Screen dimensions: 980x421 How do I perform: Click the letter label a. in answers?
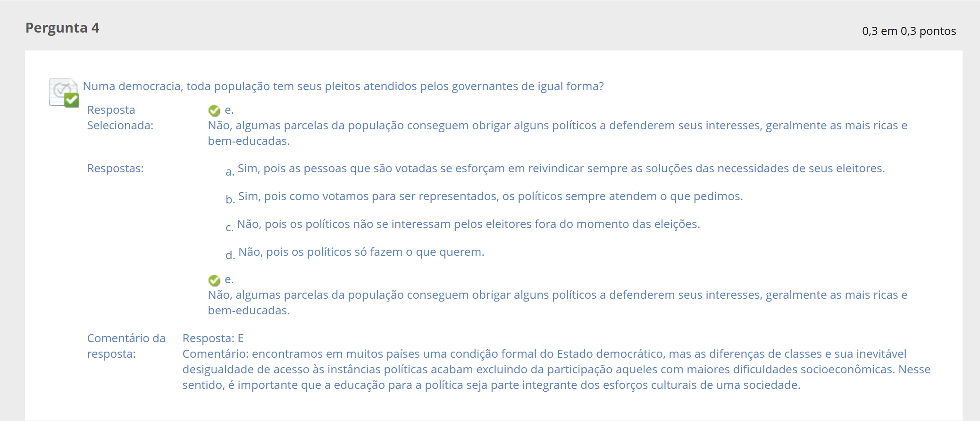coord(230,172)
